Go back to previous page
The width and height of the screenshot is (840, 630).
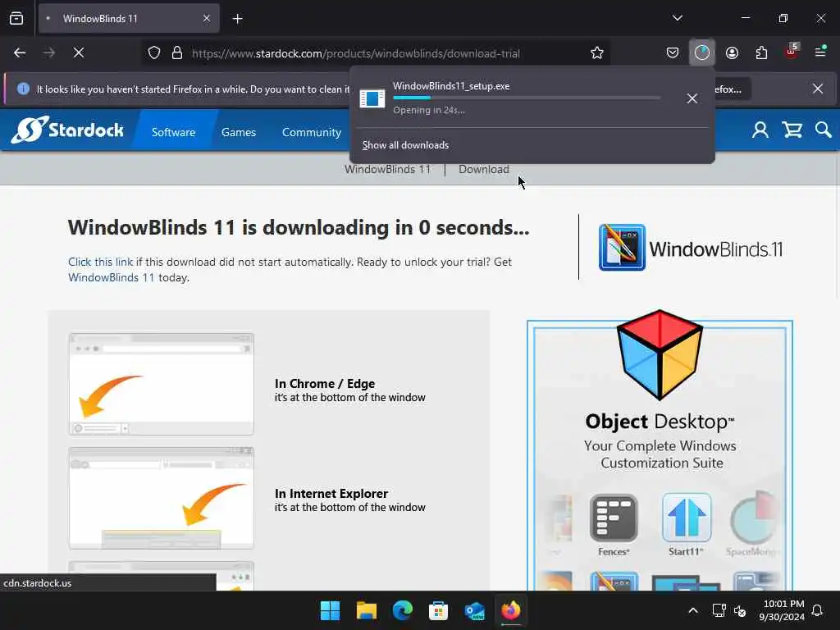(x=20, y=53)
